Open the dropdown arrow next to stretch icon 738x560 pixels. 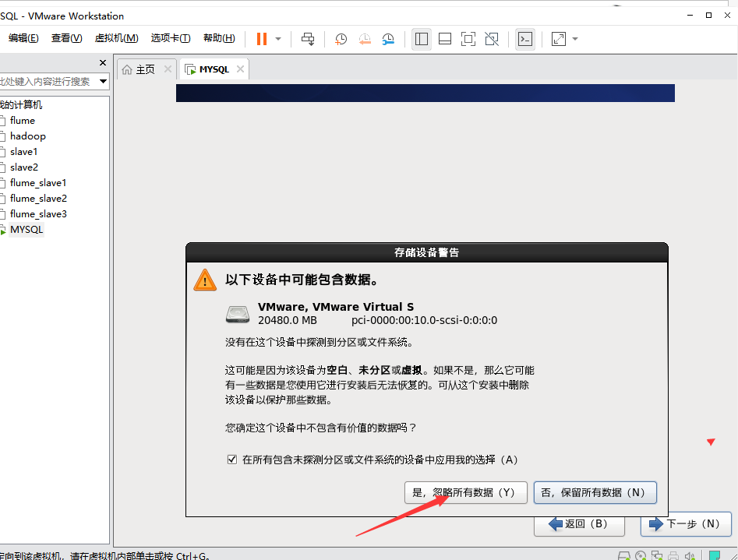575,39
